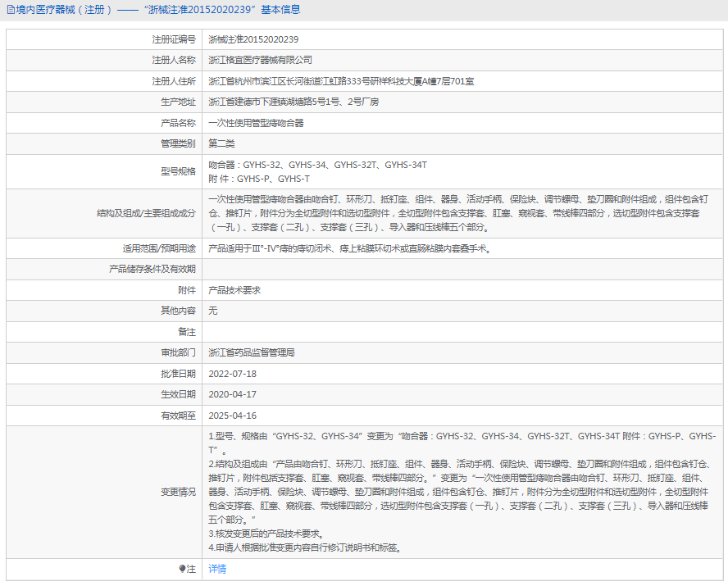Select change item 2 about 结构及组成
Screen dimensions: 728x586
pyautogui.click(x=458, y=492)
